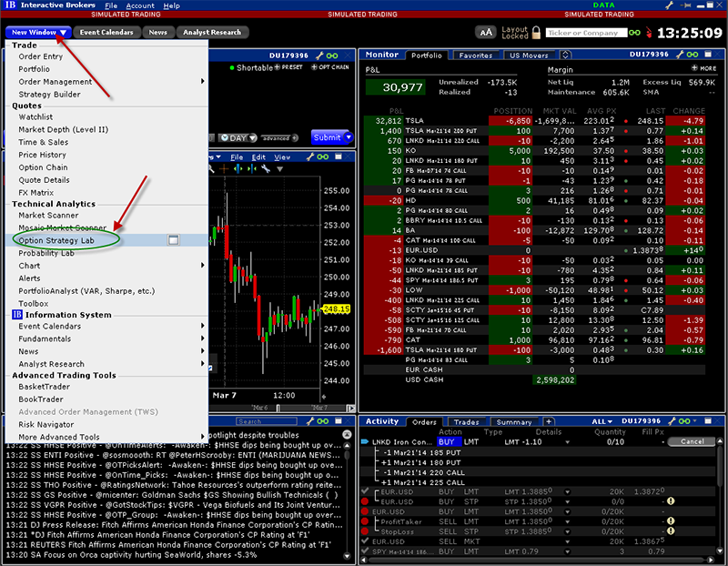This screenshot has width=728, height=566.
Task: Click the yellow warning icon on StopLoss row
Action: [x=671, y=531]
